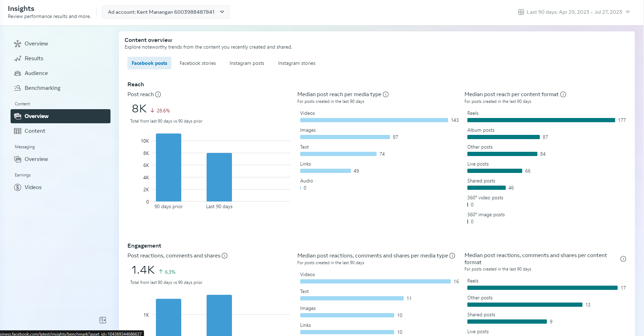Open the Earnings Videos dollar icon
644x336 pixels.
(x=18, y=187)
